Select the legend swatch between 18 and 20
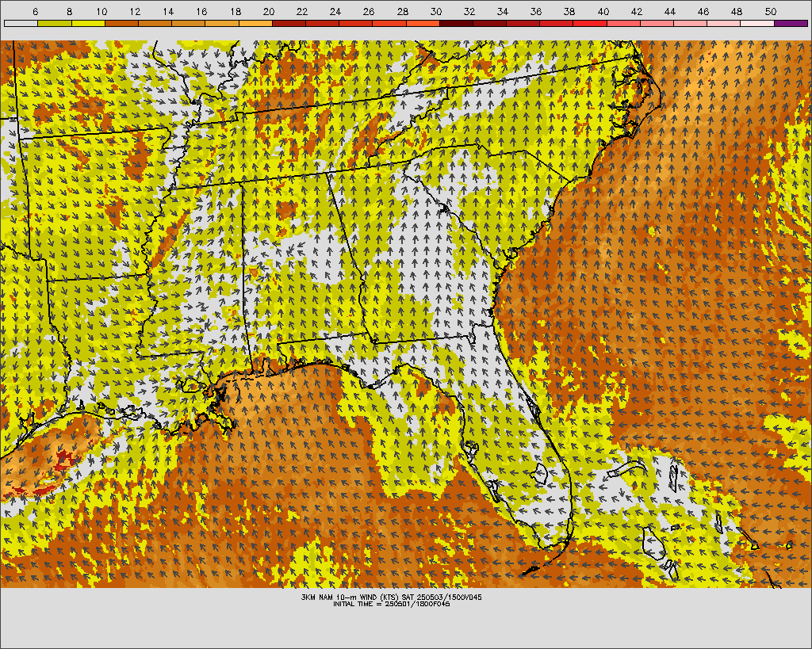 click(x=255, y=23)
